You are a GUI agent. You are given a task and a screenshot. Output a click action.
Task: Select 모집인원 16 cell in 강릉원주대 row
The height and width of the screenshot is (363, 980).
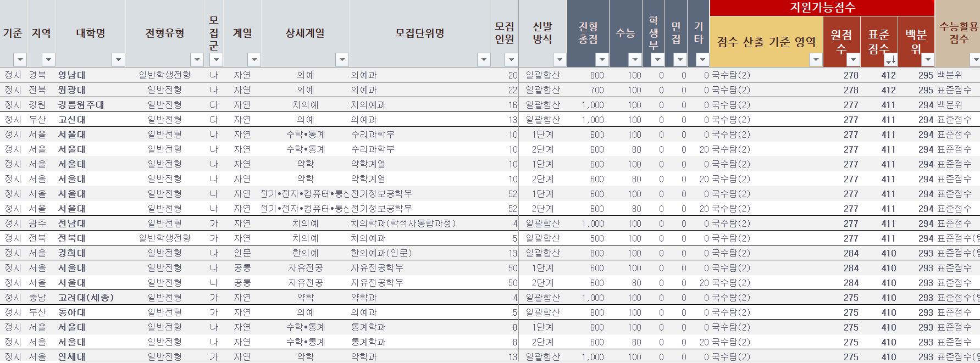[x=505, y=105]
